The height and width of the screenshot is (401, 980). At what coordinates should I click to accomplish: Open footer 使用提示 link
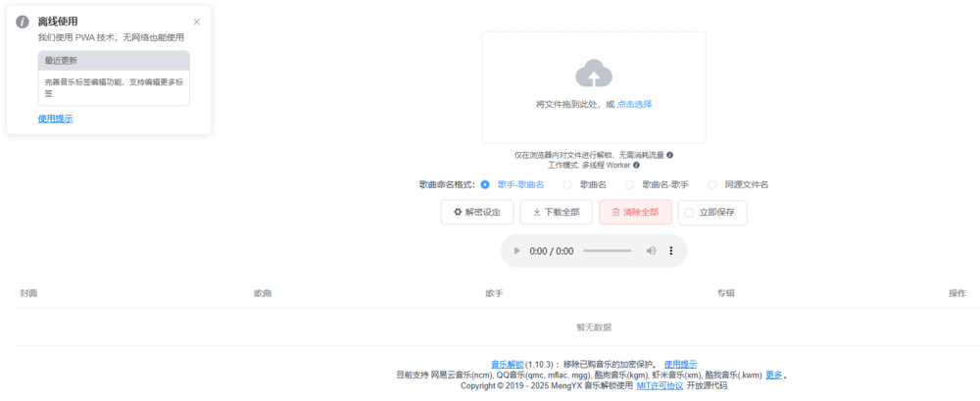(x=681, y=364)
